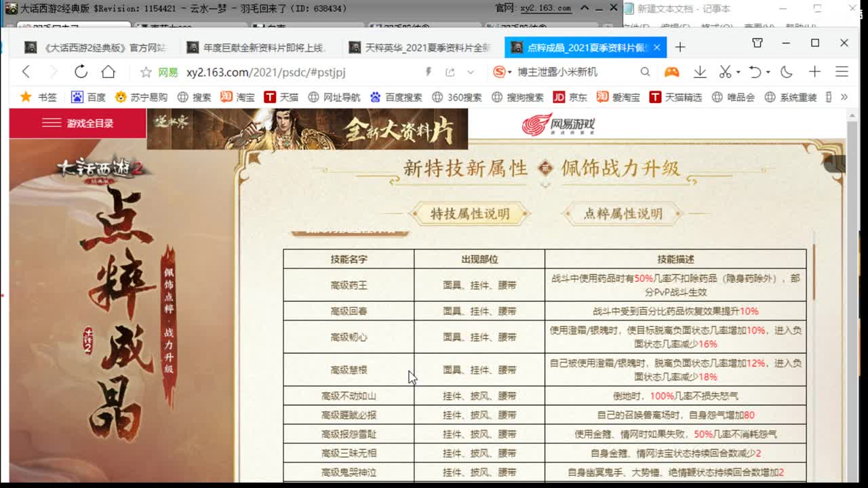868x488 pixels.
Task: Close the 点粹成晶 tab
Action: point(656,47)
